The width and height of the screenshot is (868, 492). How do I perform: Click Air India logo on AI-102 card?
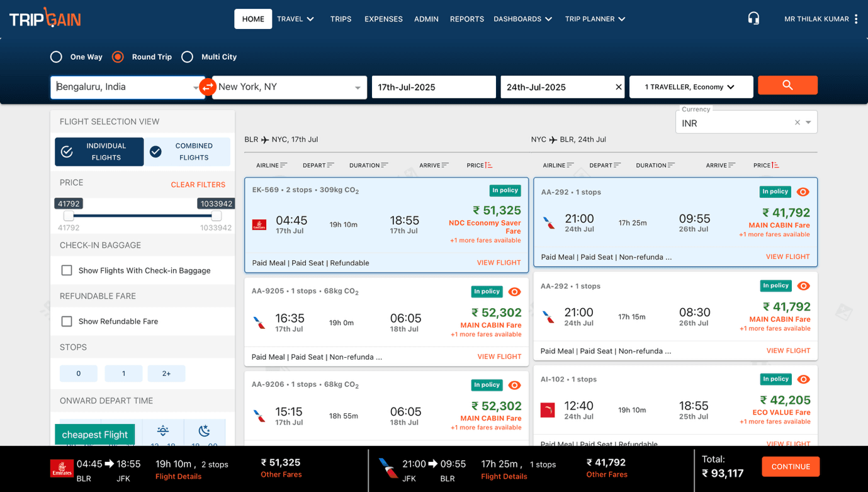(x=548, y=411)
